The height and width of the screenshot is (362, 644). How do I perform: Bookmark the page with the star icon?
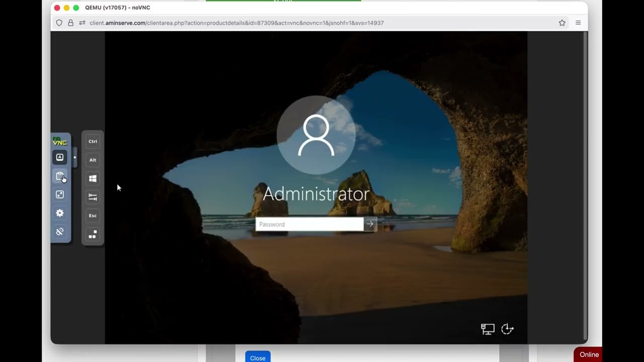click(x=562, y=23)
